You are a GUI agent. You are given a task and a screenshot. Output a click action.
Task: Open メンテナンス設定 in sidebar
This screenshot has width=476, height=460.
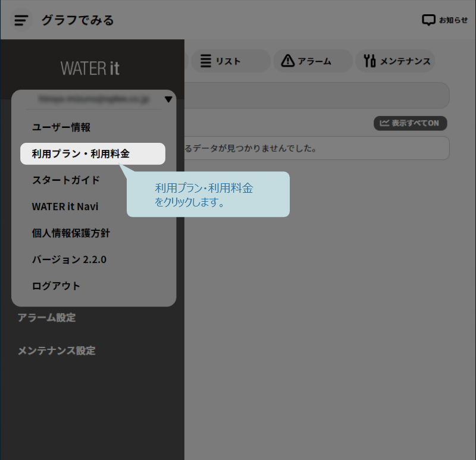tap(57, 351)
